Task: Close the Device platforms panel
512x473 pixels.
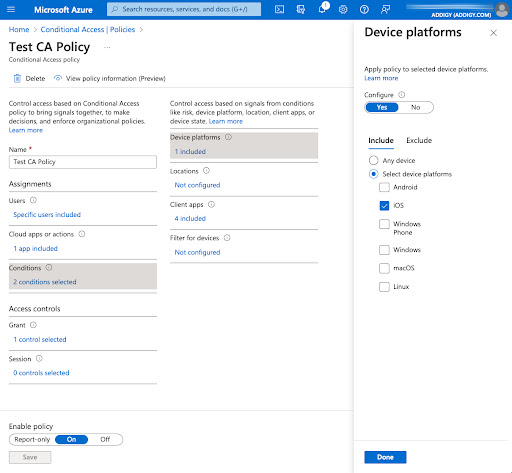Action: pyautogui.click(x=493, y=33)
